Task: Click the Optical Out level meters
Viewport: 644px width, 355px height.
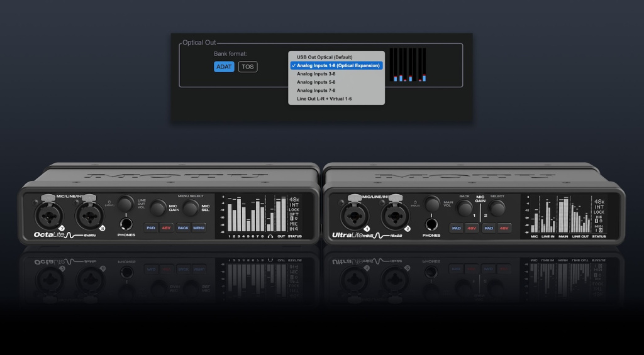Action: tap(408, 65)
